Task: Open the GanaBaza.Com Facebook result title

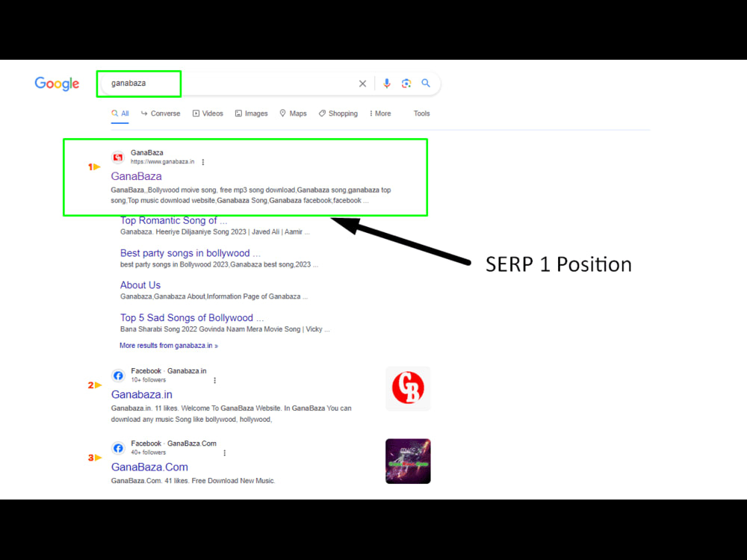Action: click(x=149, y=467)
